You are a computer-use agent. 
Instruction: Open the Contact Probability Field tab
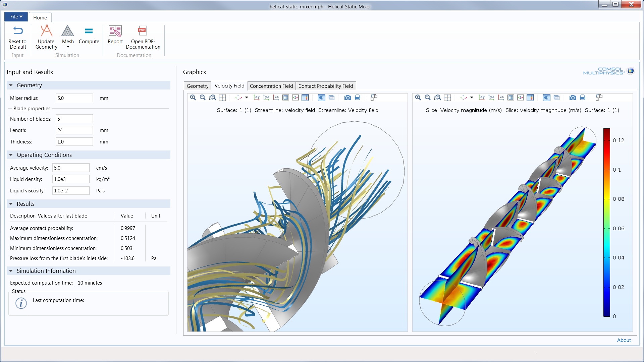click(x=326, y=86)
